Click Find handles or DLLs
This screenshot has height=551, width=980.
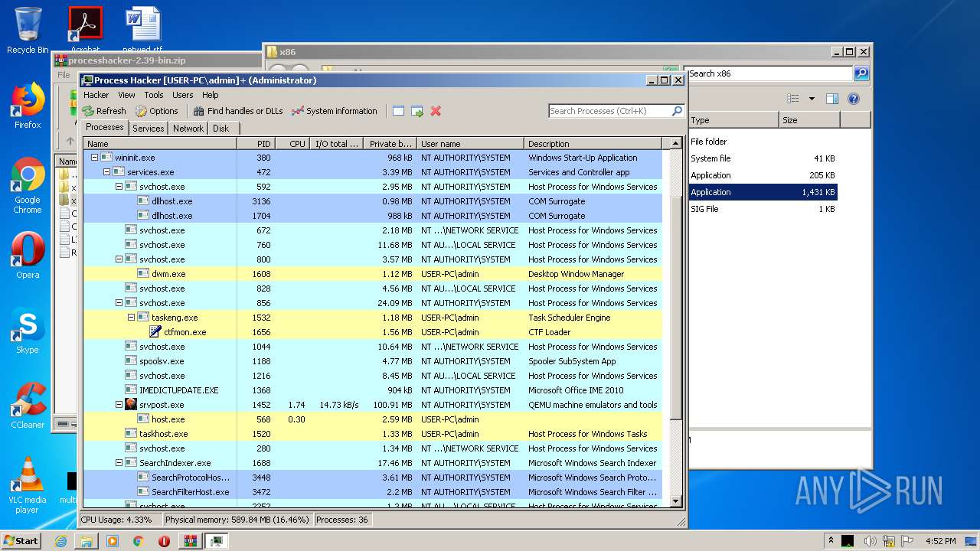coord(238,111)
